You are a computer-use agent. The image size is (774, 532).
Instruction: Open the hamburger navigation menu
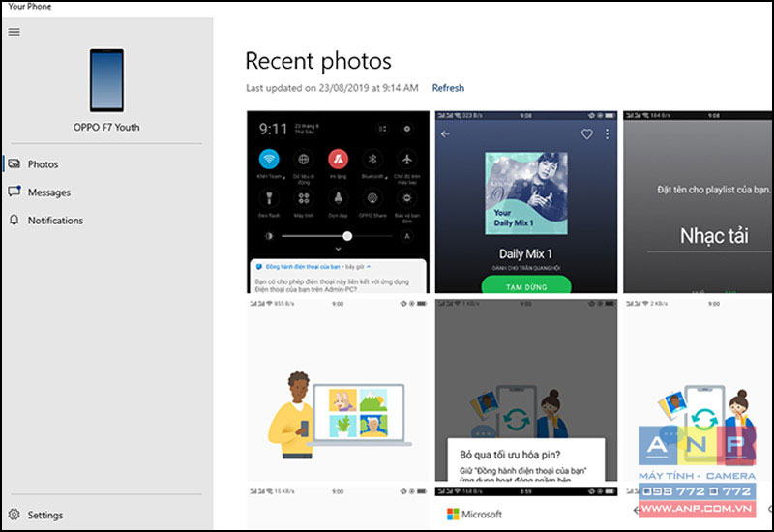tap(15, 32)
